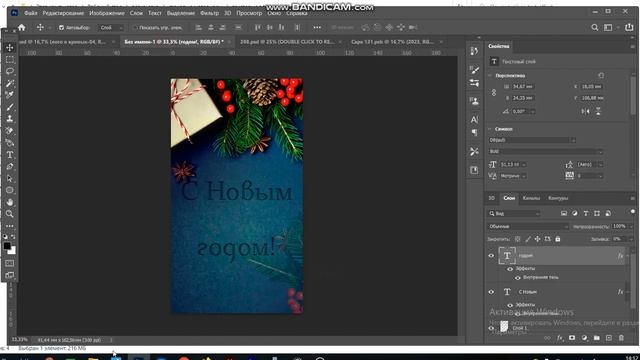640x360 pixels.
Task: Select the Zoom magnifier tool
Action: coord(10,213)
